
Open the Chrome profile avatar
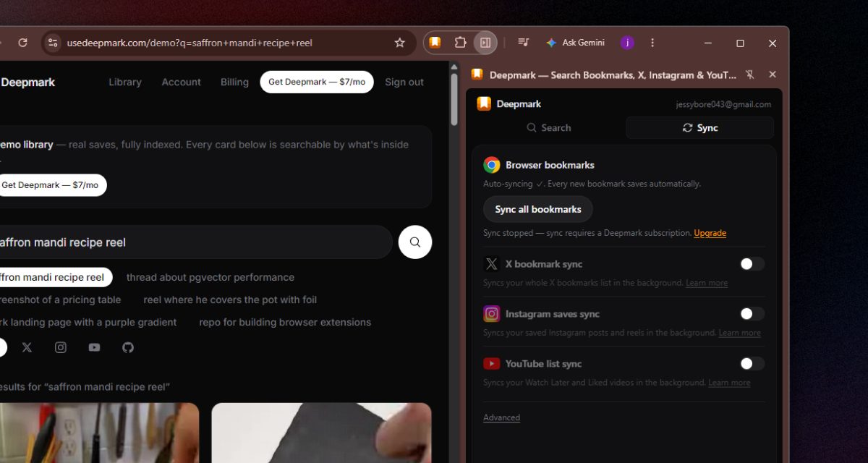(627, 43)
